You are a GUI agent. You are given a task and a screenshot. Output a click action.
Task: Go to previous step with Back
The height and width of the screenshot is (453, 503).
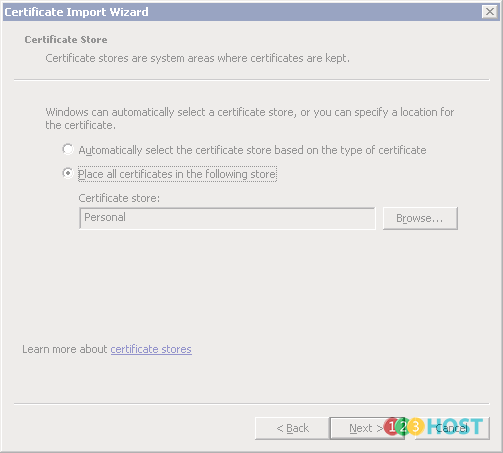pos(292,428)
